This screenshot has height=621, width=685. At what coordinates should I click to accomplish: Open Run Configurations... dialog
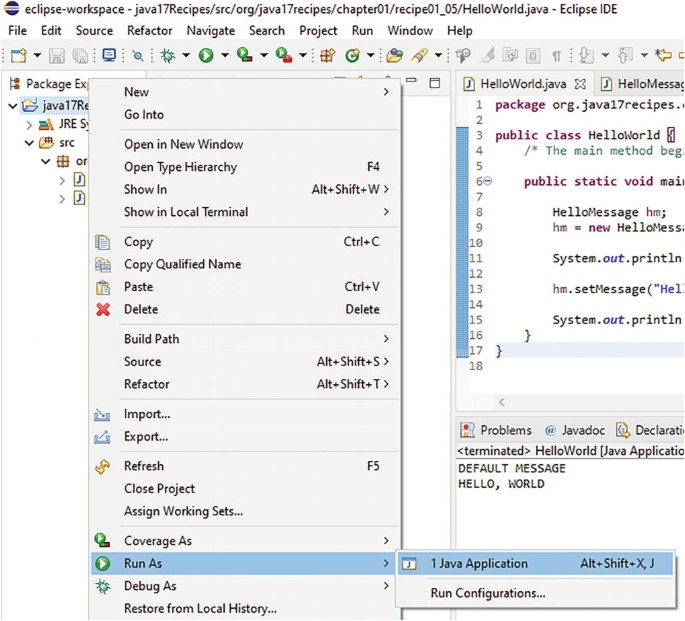pyautogui.click(x=487, y=593)
